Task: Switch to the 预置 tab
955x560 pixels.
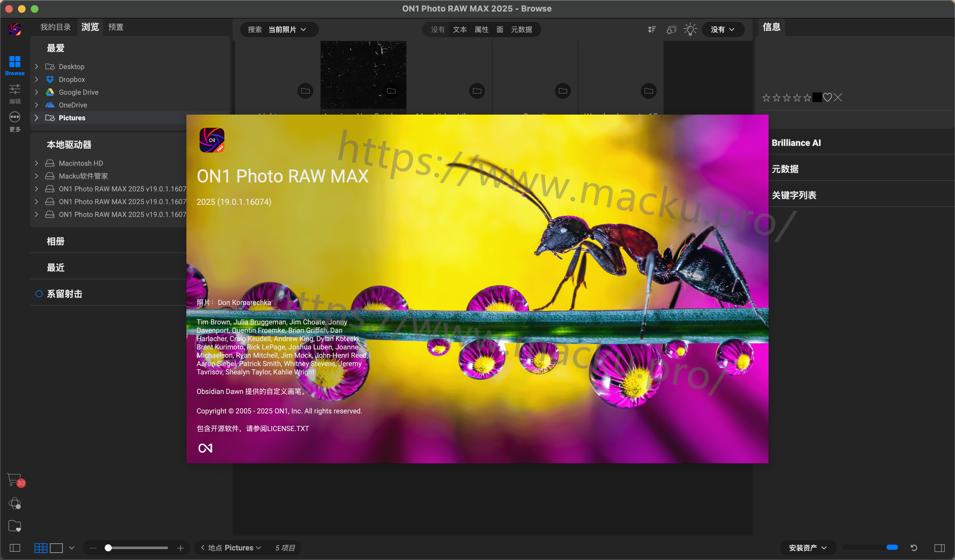Action: [x=116, y=27]
